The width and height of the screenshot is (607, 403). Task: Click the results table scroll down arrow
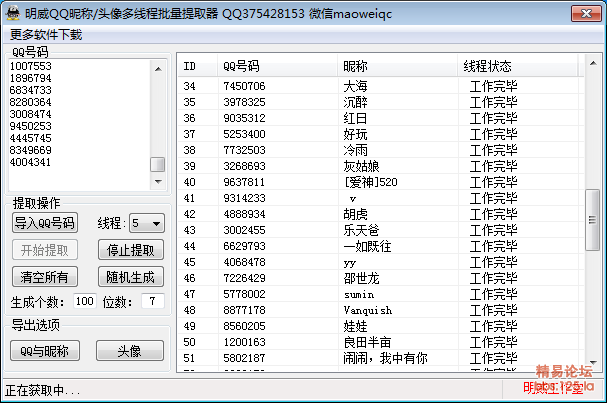point(593,363)
